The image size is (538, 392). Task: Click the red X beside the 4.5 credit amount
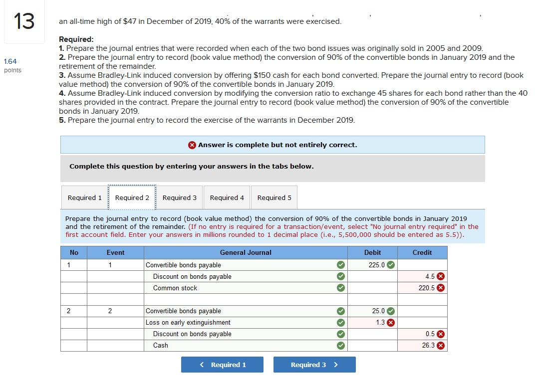(440, 276)
